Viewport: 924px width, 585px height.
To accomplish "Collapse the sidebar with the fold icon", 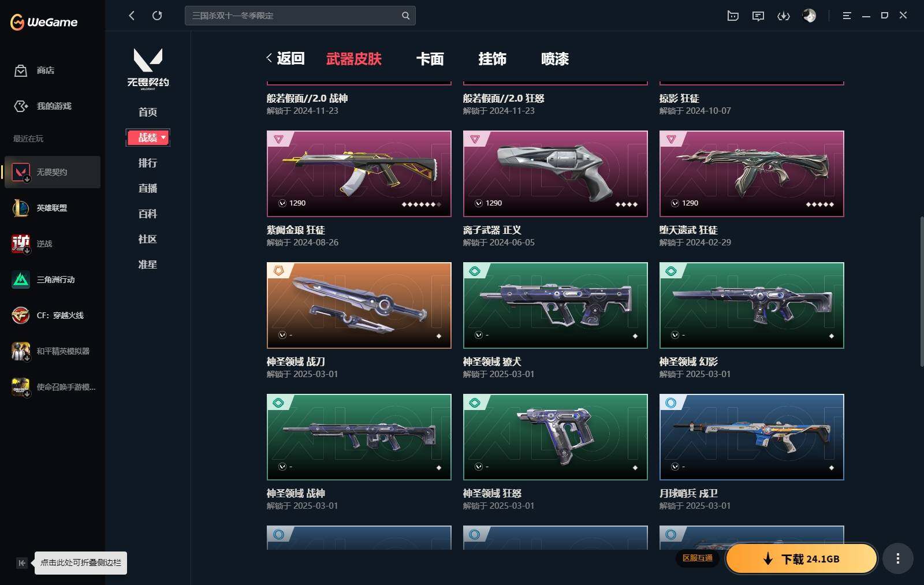I will (21, 563).
